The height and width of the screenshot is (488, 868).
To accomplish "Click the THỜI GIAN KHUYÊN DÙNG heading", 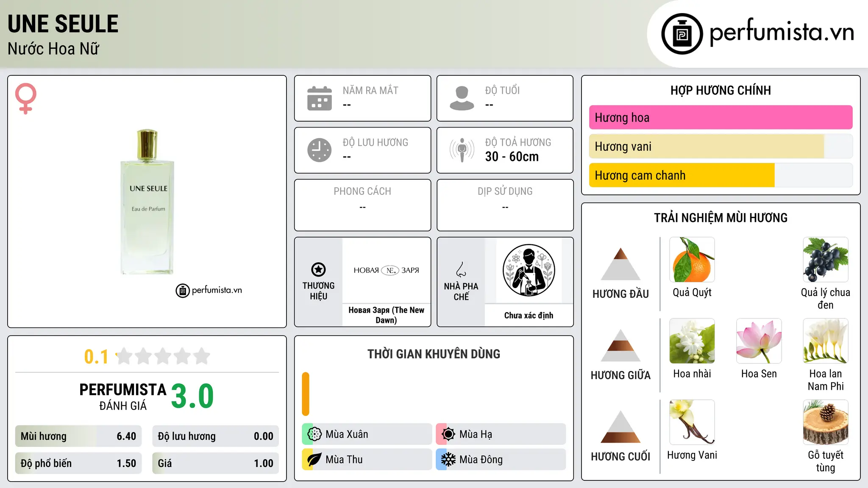I will (x=434, y=354).
